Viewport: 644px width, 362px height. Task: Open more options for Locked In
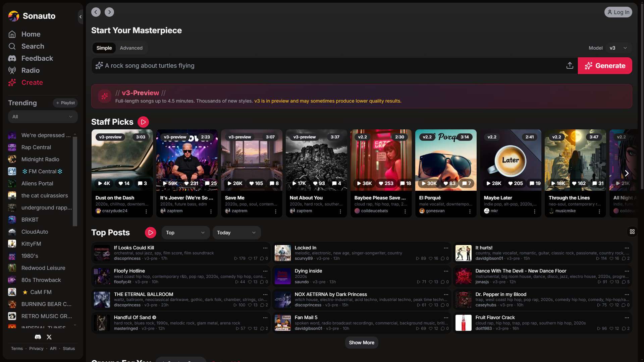click(446, 248)
